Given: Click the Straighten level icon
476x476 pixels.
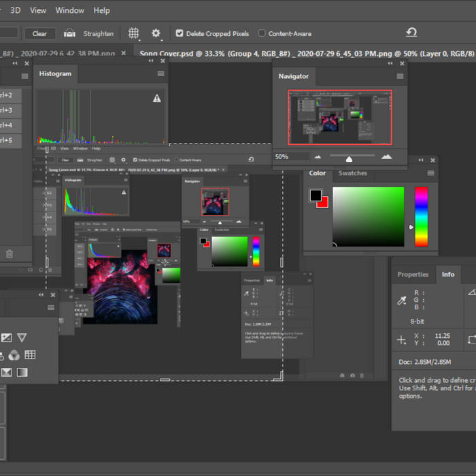Looking at the screenshot, I should click(69, 33).
